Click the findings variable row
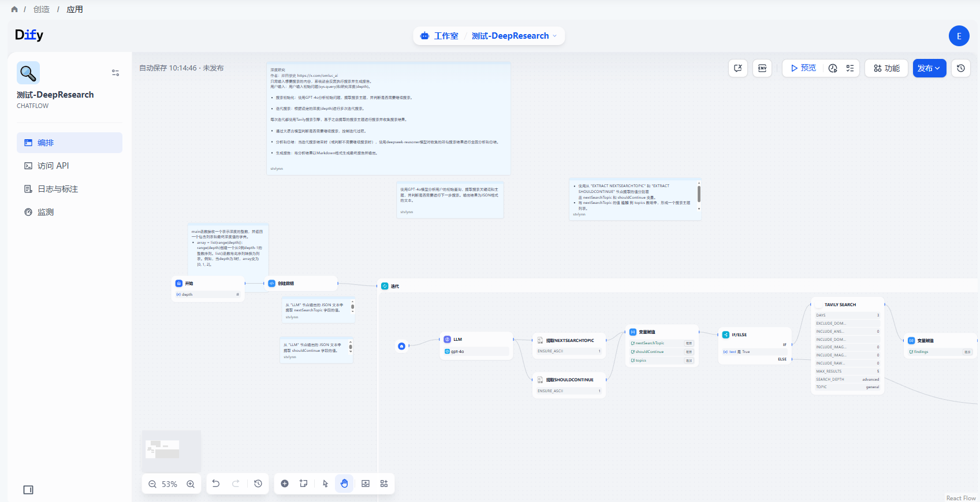This screenshot has width=980, height=502. click(940, 352)
